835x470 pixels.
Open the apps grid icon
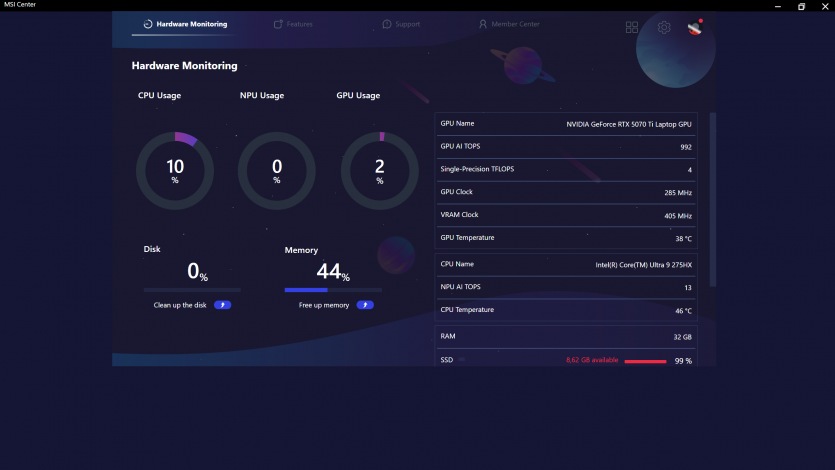(x=632, y=27)
